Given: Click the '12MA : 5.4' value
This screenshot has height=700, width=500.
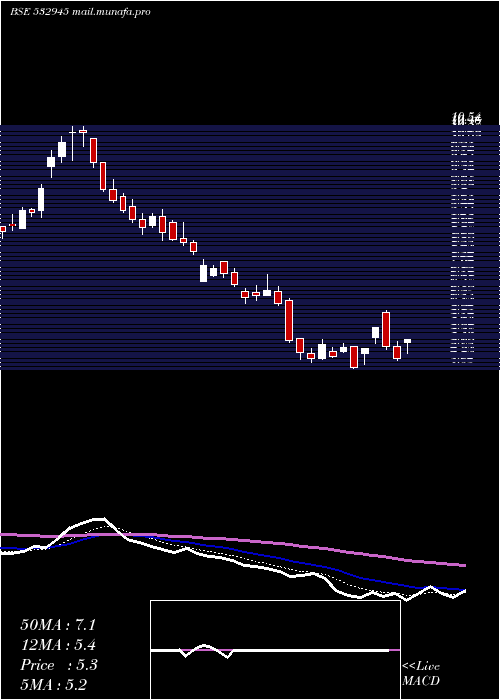Looking at the screenshot, I should pyautogui.click(x=58, y=645).
